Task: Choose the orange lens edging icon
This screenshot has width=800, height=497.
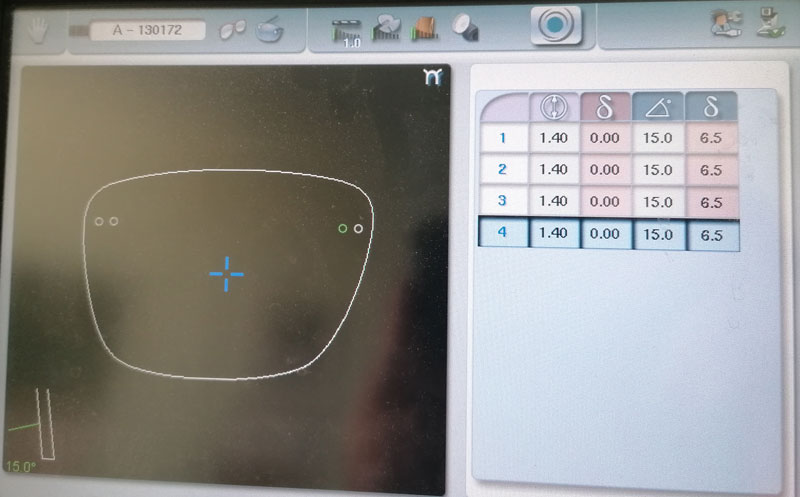Action: click(x=427, y=30)
